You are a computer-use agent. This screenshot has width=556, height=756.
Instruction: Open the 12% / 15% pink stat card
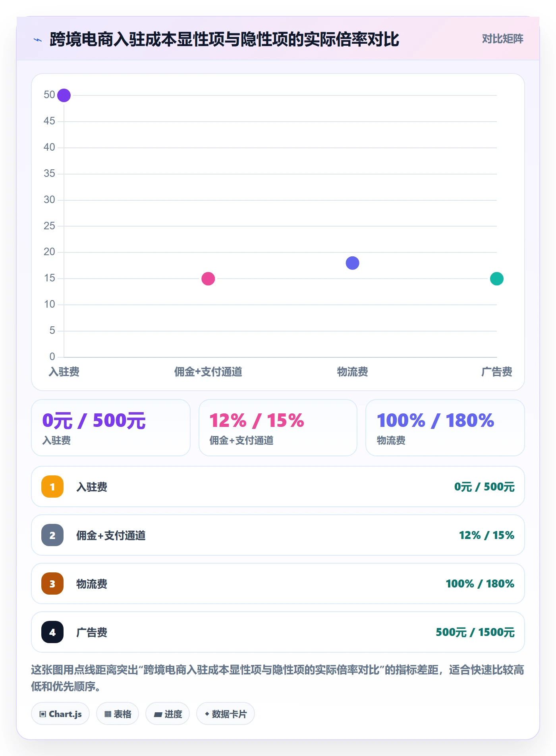coord(278,428)
